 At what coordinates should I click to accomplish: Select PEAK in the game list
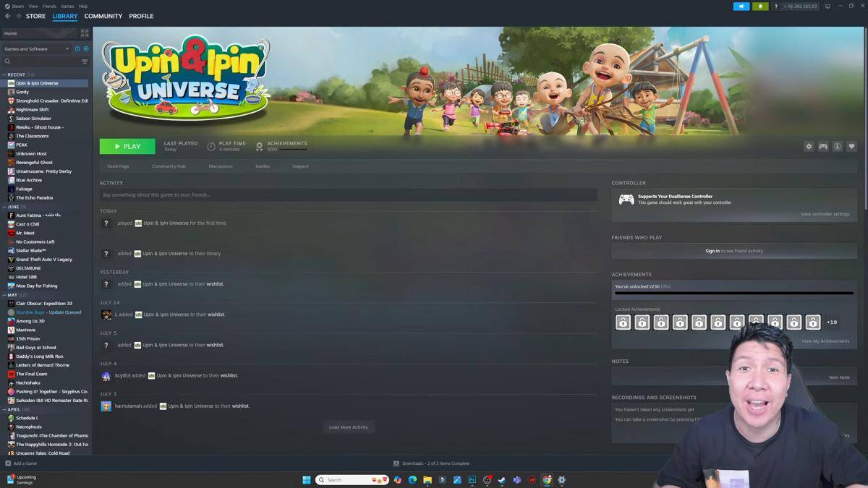click(x=47, y=145)
